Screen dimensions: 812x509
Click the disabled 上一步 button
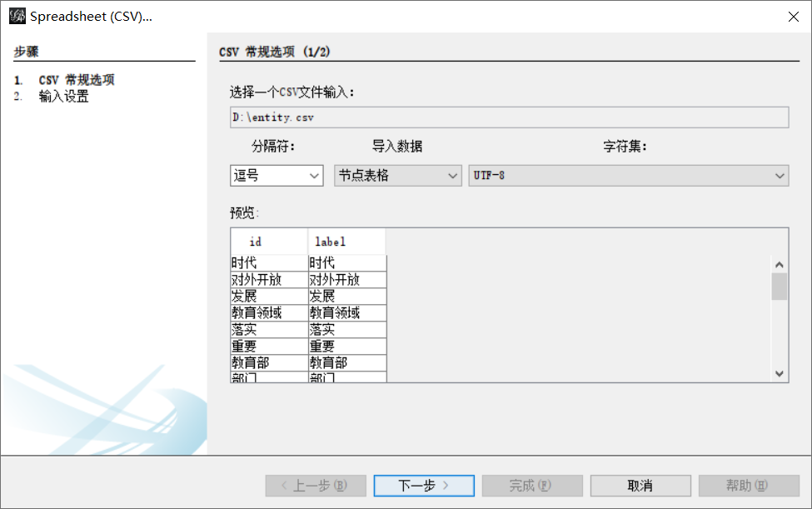click(316, 486)
